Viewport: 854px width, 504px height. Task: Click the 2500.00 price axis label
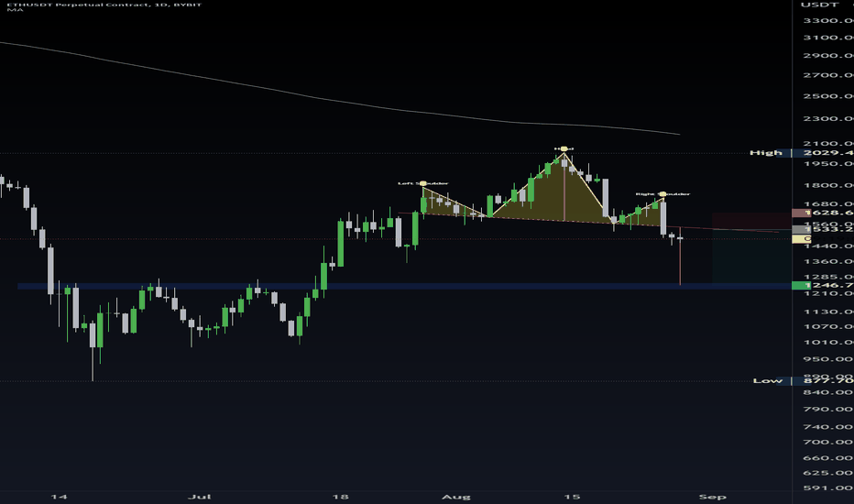coord(827,96)
